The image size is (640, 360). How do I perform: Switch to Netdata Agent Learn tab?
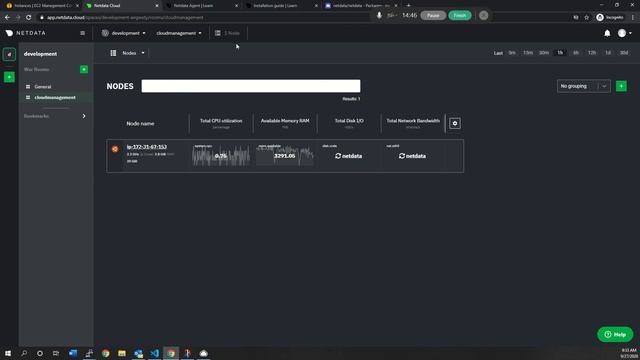coord(202,6)
